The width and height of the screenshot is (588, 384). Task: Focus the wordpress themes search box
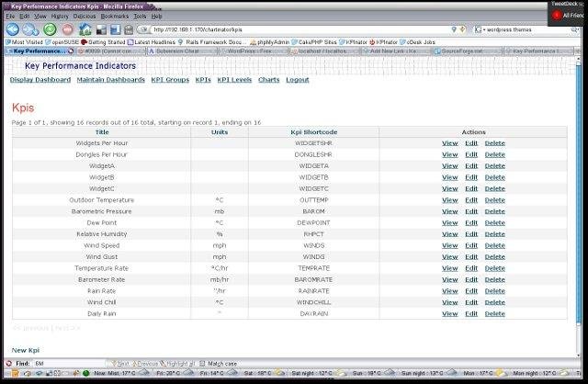(526, 29)
